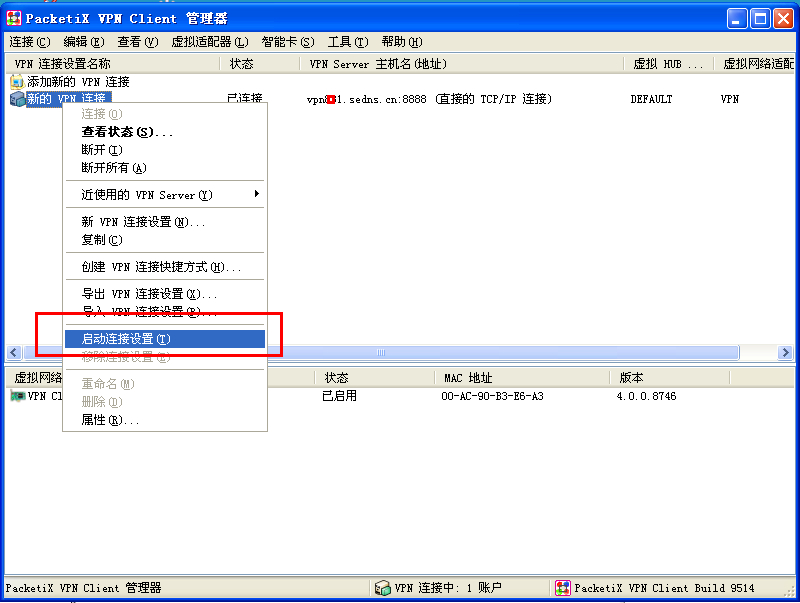The height and width of the screenshot is (603, 800).
Task: Click horizontal scrollbar right arrow
Action: [785, 353]
